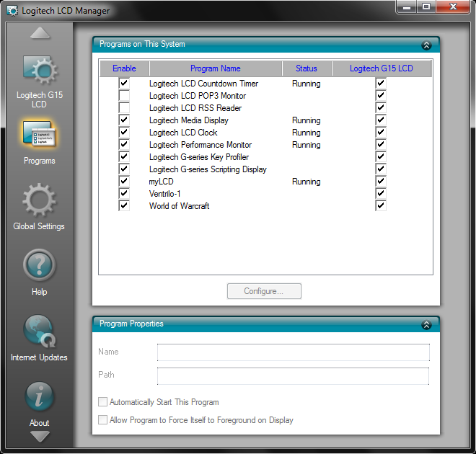This screenshot has height=454, width=476.
Task: Toggle G15 LCD checkbox for POP3 Monitor
Action: (x=381, y=96)
